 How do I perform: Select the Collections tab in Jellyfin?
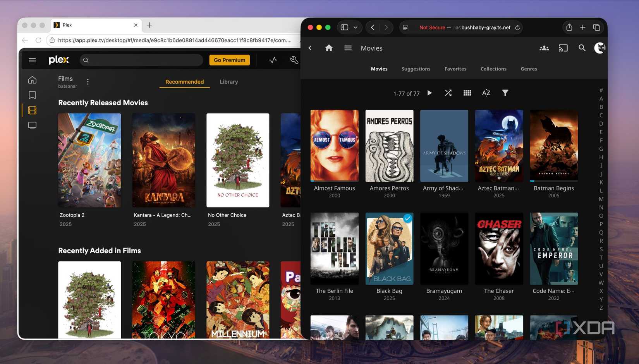pyautogui.click(x=493, y=69)
